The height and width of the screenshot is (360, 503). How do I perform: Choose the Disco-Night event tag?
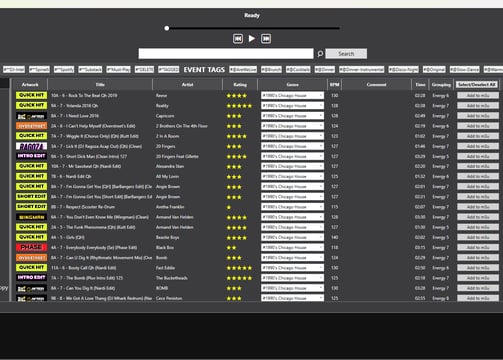(403, 69)
